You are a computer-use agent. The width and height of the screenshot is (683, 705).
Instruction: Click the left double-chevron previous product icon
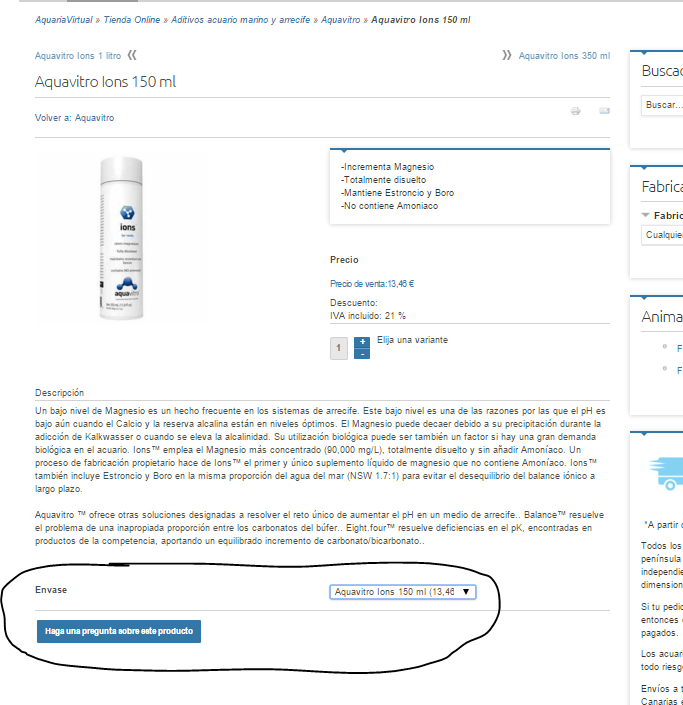click(x=132, y=55)
